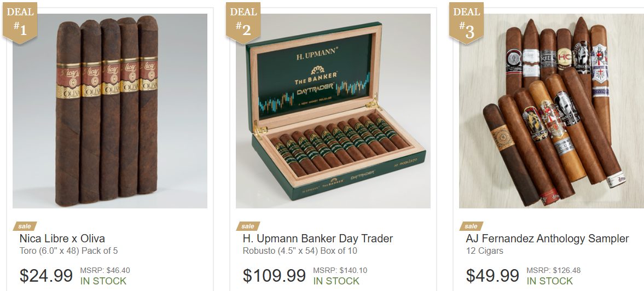
Task: Click the sale tag above AJ Fernandez
Action: coord(471,226)
